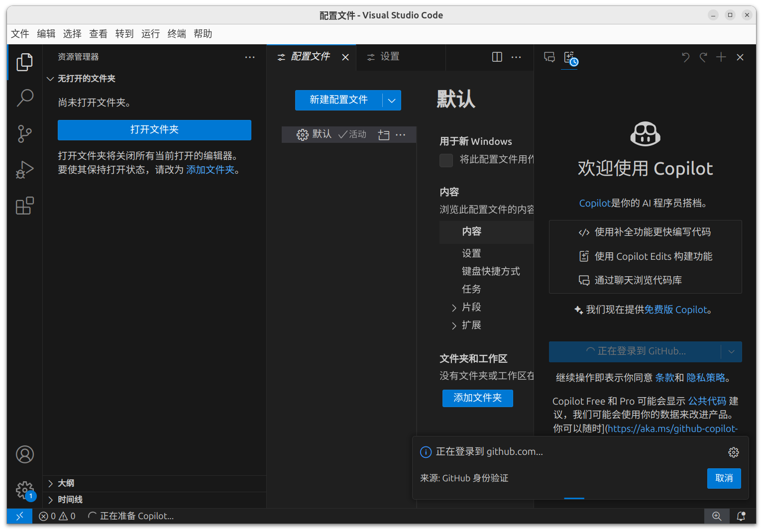Cancel the GitHub sign-in with 取消
Screen dimensions: 763x532
724,478
